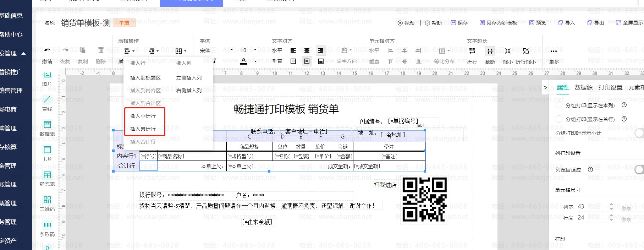
Task: Select 分组打印(显示在首行) radio option
Action: (559, 119)
